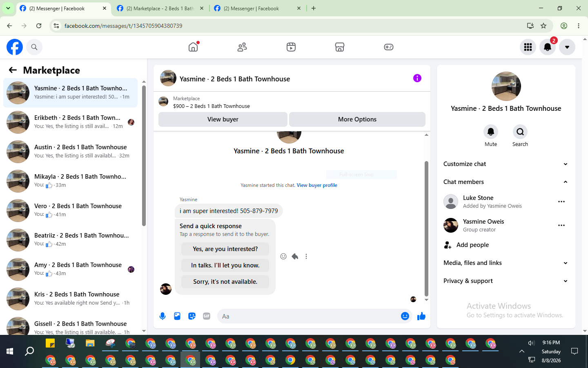Open the Marketplace storefront icon
Screen dimensions: 588x368
pyautogui.click(x=340, y=47)
